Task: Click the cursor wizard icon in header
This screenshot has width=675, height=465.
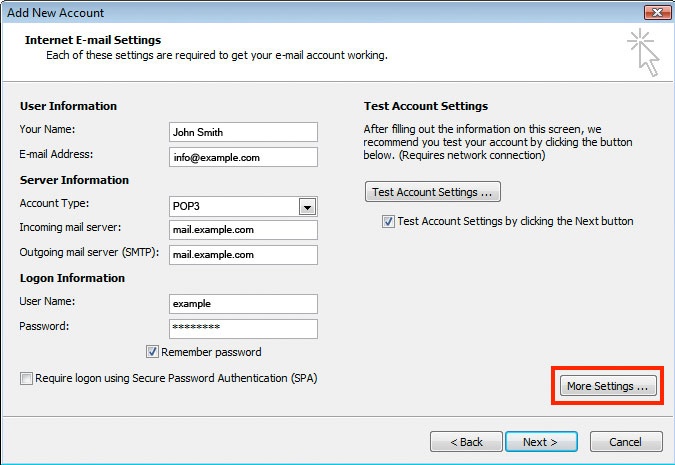Action: pyautogui.click(x=644, y=53)
